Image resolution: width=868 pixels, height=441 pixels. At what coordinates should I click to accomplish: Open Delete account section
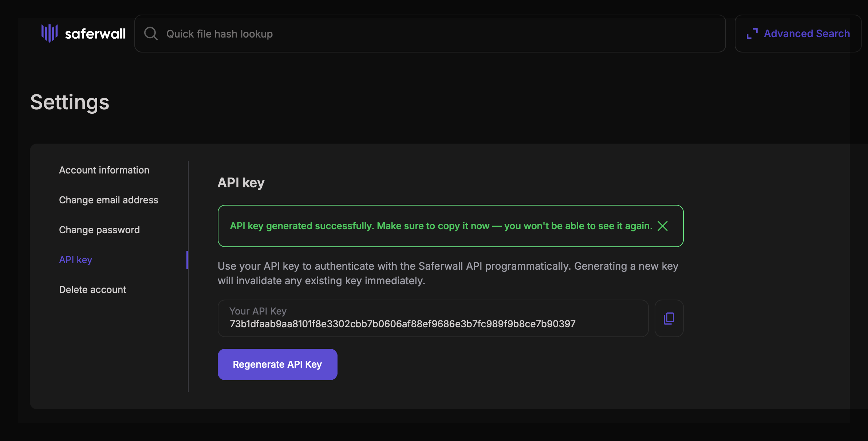92,289
